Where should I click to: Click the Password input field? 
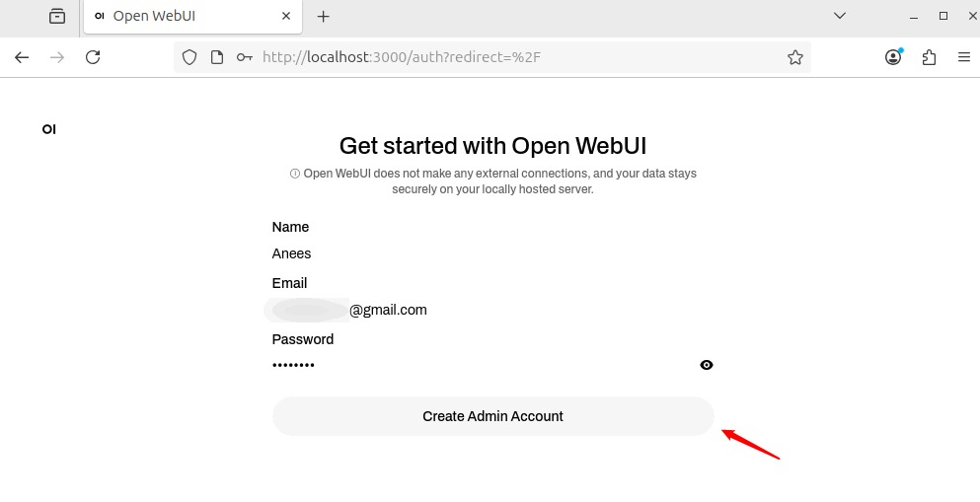tap(482, 365)
